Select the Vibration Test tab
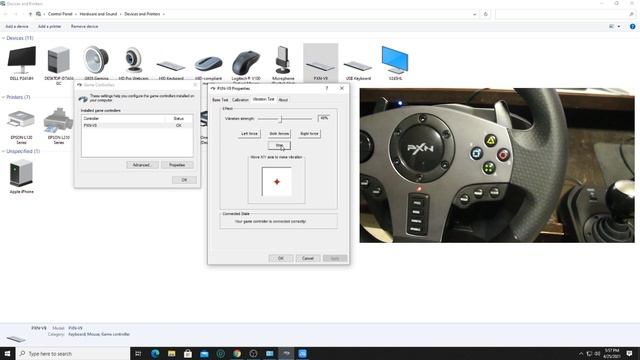 coord(263,99)
